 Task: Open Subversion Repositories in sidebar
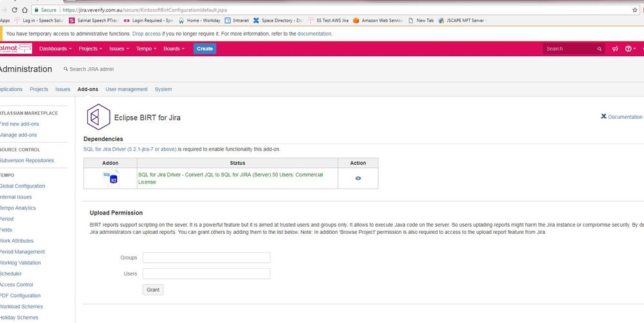click(x=26, y=160)
